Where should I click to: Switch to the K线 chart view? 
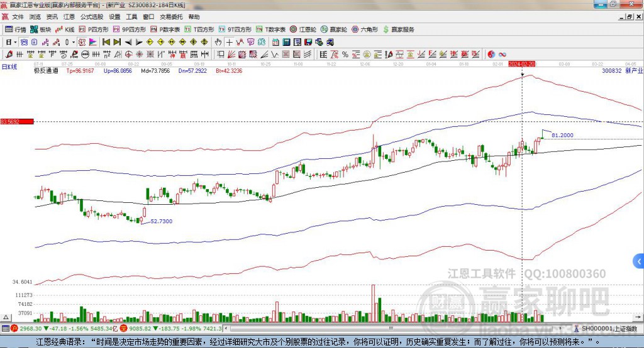click(65, 30)
